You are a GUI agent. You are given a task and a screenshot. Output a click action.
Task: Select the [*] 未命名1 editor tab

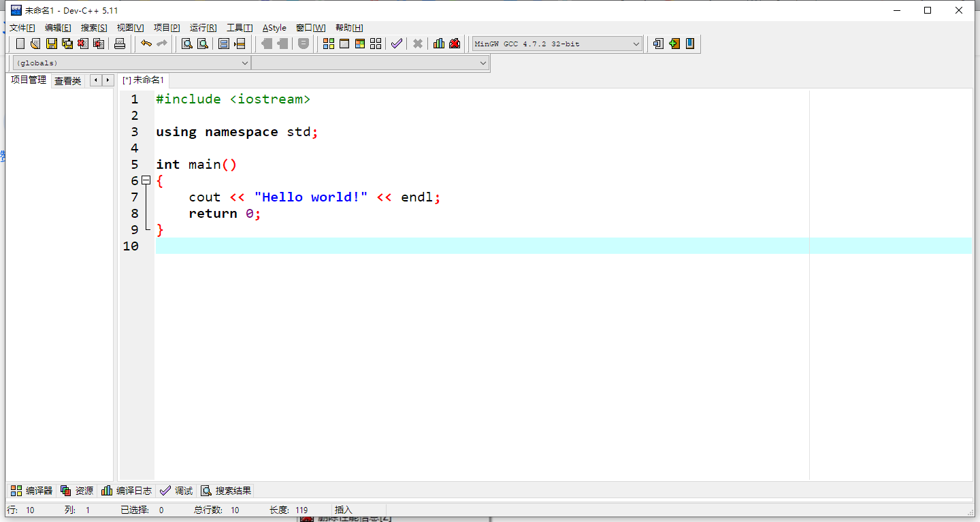coord(143,80)
